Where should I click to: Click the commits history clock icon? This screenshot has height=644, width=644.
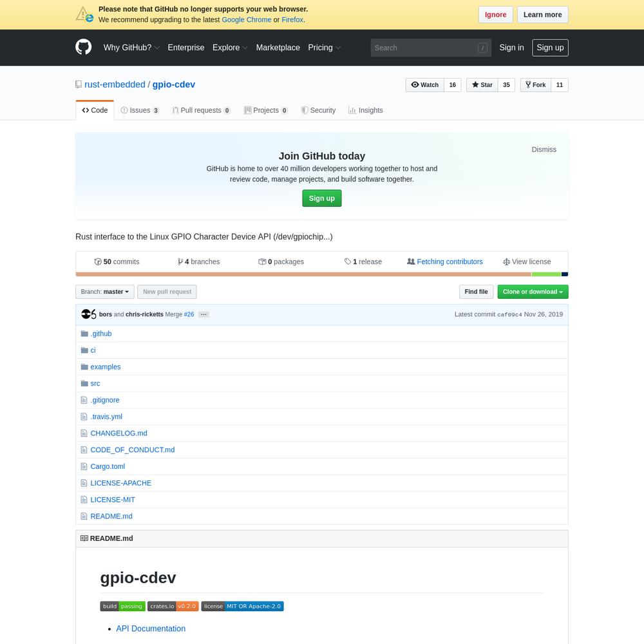click(98, 261)
